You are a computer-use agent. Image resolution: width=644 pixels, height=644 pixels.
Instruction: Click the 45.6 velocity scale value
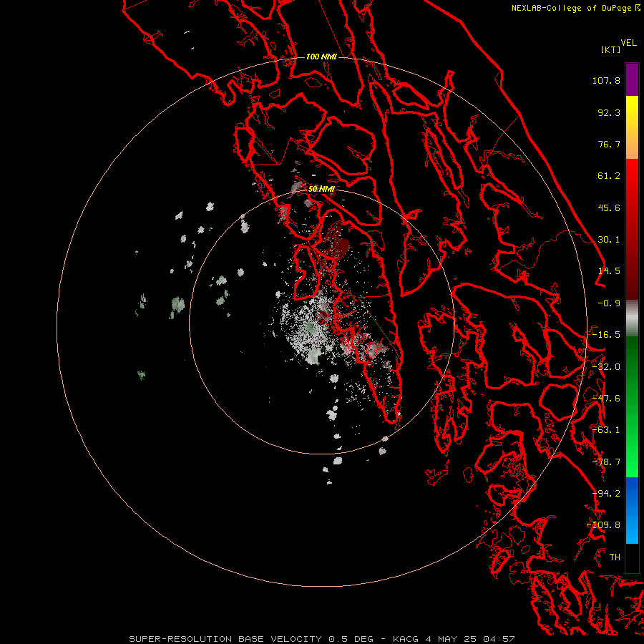(609, 208)
